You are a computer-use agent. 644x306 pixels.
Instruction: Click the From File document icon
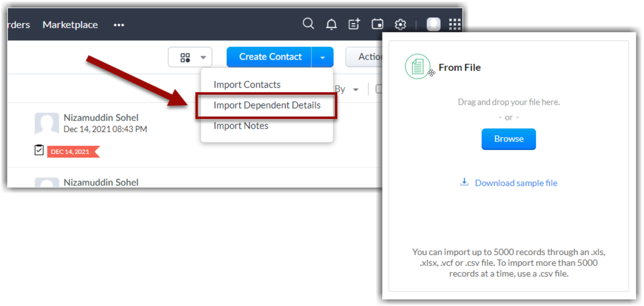click(418, 67)
